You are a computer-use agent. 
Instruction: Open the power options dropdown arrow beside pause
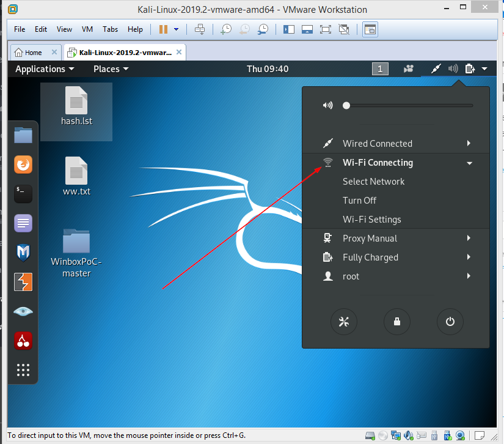[x=176, y=29]
